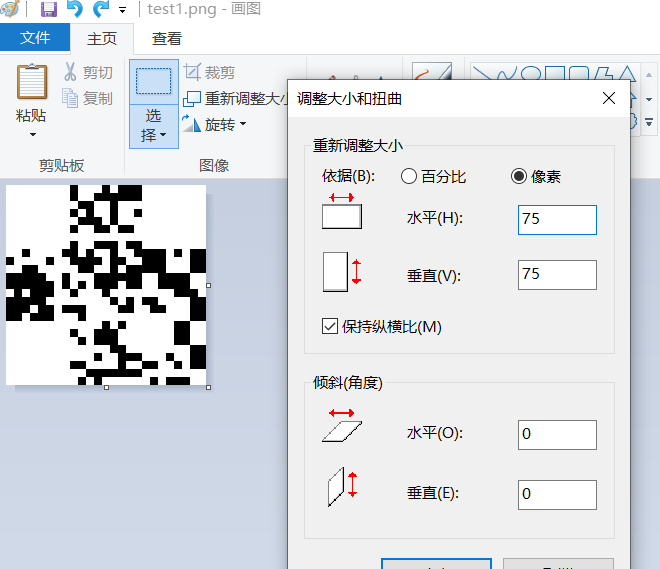This screenshot has width=660, height=569.
Task: Click the QR code image on canvas
Action: [106, 285]
